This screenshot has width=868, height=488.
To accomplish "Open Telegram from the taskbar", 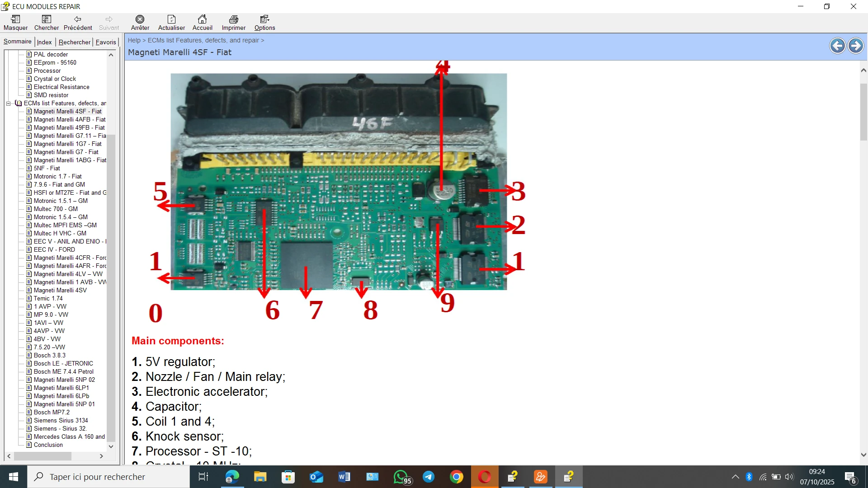I will [x=429, y=477].
